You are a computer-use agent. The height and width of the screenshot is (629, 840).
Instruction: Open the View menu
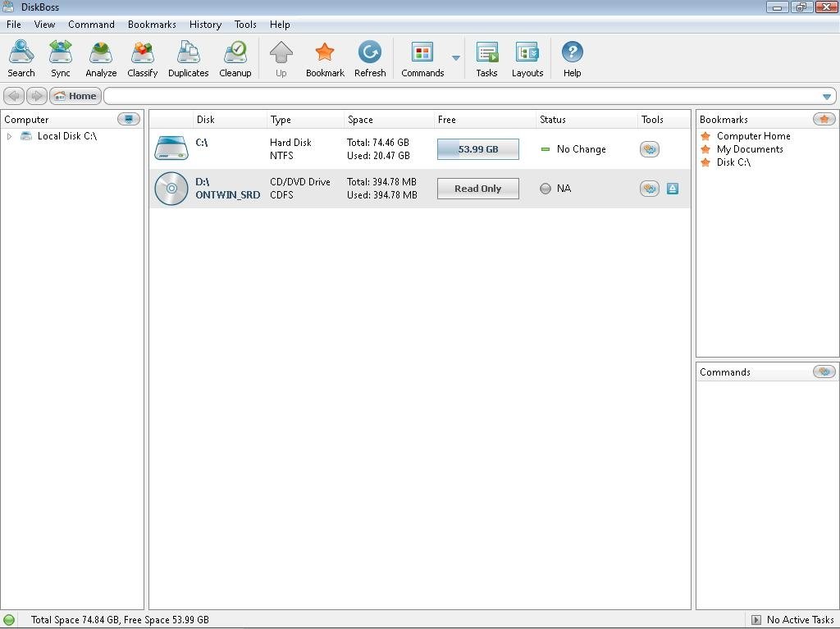coord(44,25)
